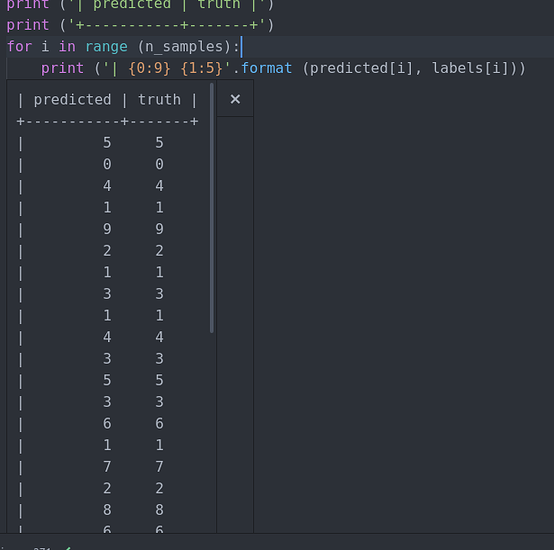Screen dimensions: 554x550
Task: Close the output panel with the X button
Action: [235, 99]
